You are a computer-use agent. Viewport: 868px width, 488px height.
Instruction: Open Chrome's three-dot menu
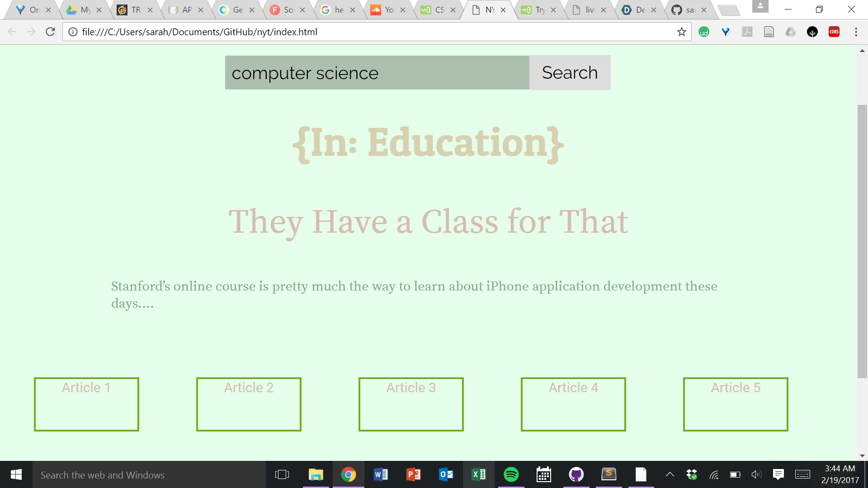[x=856, y=32]
